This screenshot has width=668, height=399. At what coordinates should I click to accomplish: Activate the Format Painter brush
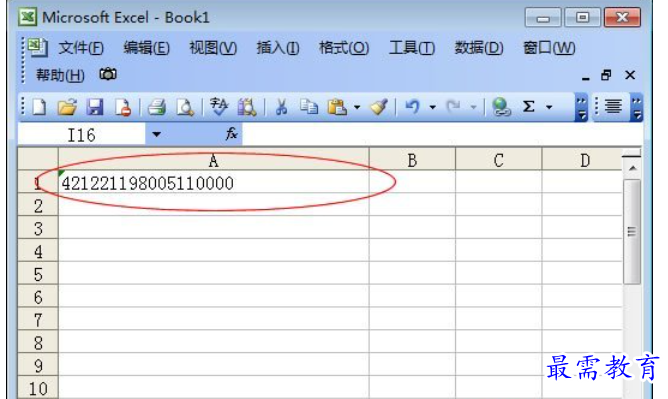378,107
